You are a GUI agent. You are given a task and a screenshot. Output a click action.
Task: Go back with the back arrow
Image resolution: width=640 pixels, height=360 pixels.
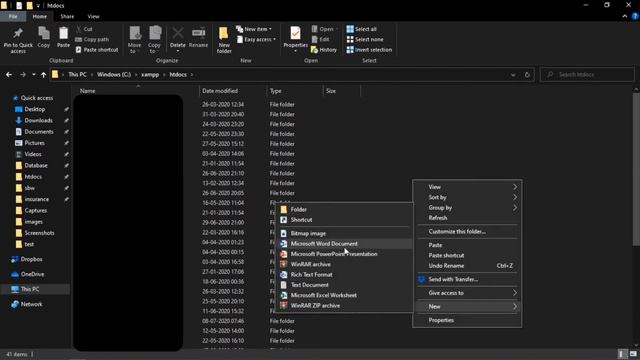coord(9,75)
